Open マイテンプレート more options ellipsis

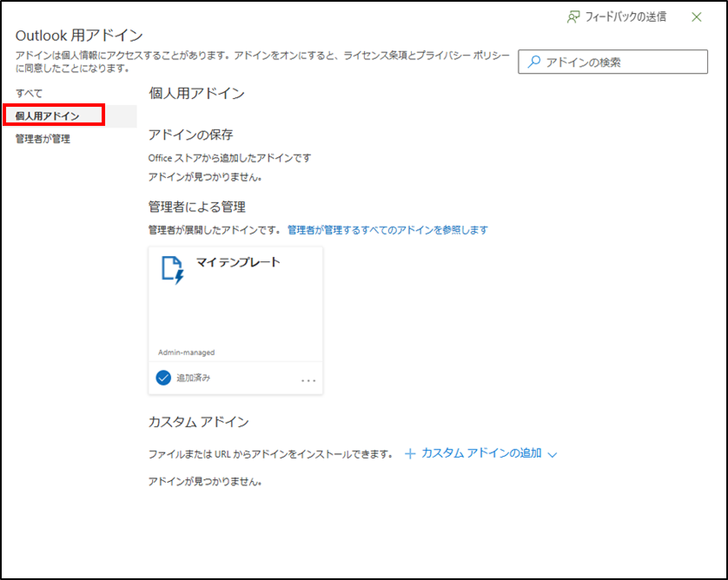coord(308,380)
